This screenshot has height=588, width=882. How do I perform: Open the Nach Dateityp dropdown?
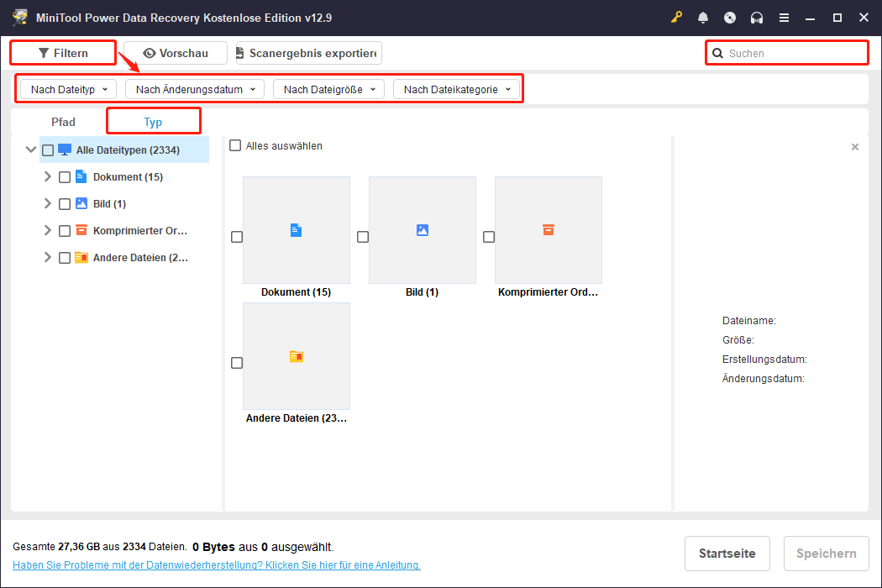point(69,90)
